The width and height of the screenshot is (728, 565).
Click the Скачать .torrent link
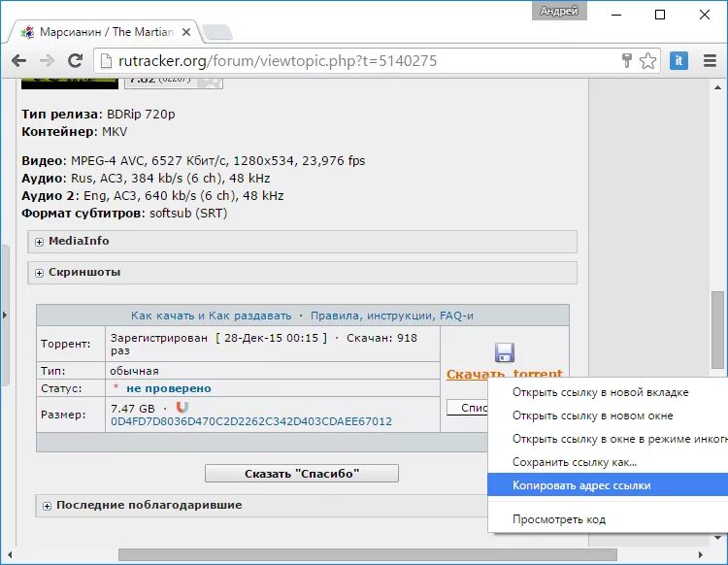click(x=504, y=373)
